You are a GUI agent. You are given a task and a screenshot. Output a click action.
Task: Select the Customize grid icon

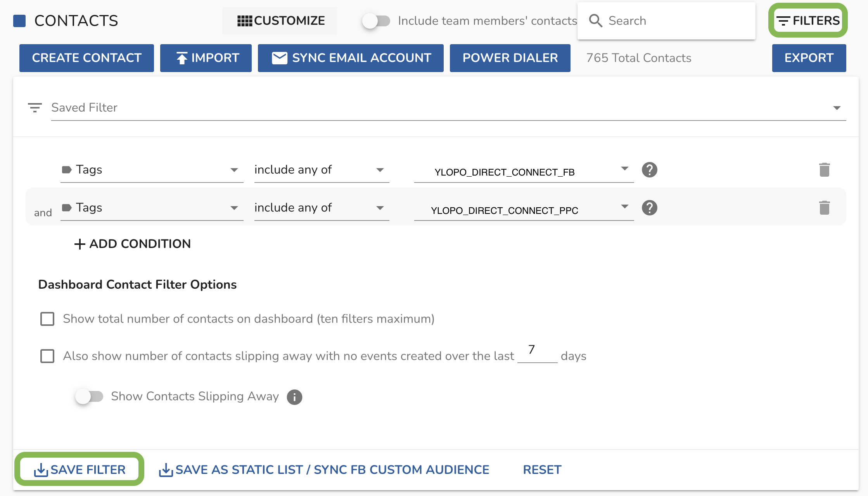(x=245, y=21)
